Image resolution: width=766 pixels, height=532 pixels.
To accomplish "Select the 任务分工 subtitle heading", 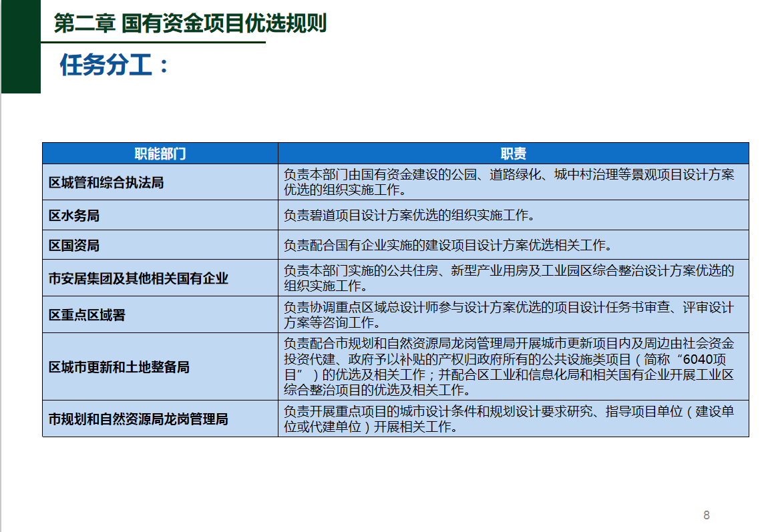I will coord(114,66).
